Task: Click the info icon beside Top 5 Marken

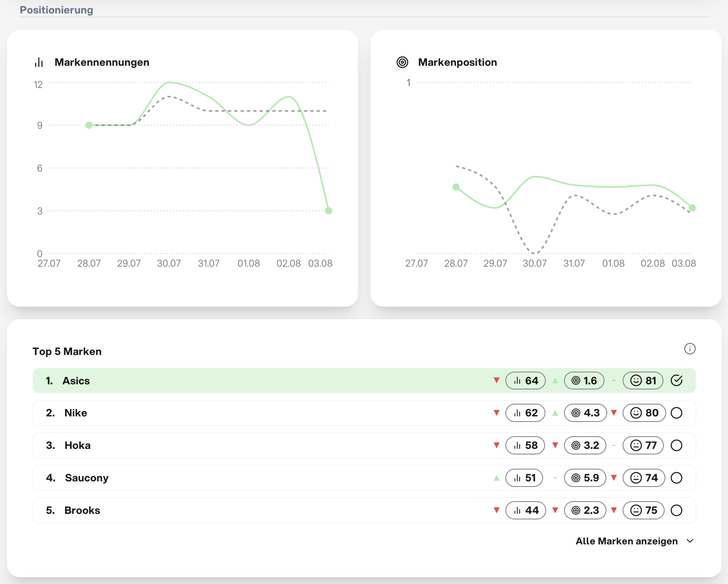Action: coord(690,349)
